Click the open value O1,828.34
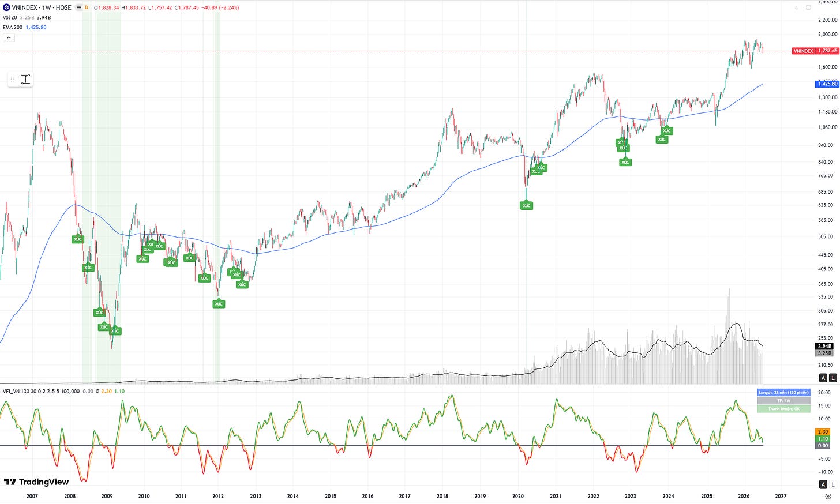The image size is (840, 504). (107, 7)
